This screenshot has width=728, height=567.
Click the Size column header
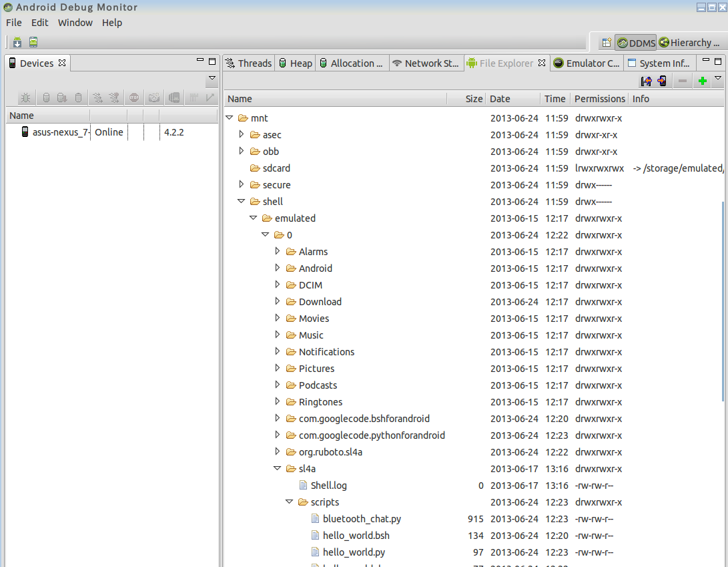click(x=466, y=99)
